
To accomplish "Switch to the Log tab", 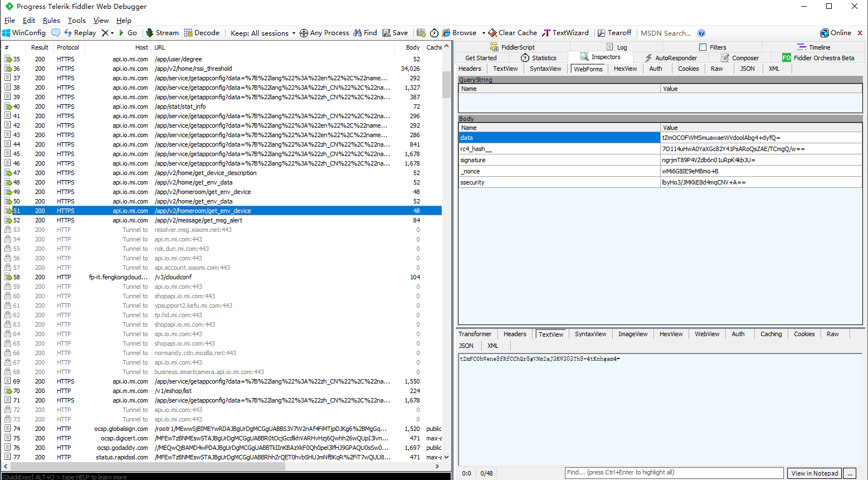I will [x=617, y=47].
